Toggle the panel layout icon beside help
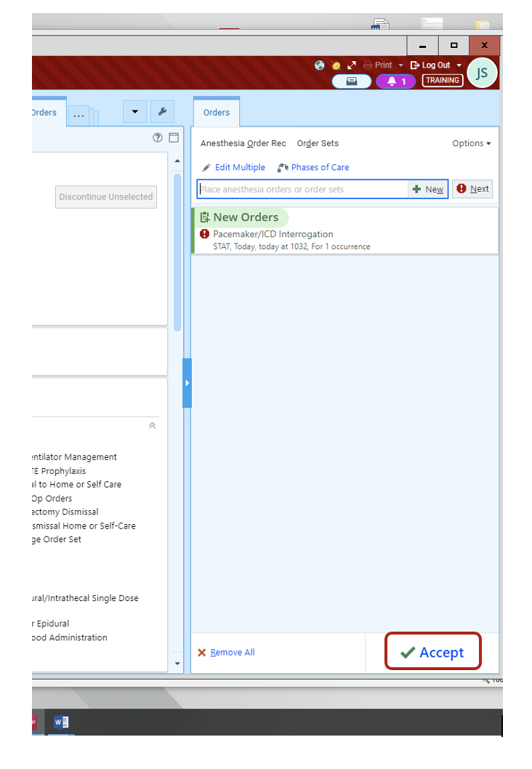This screenshot has width=532, height=769. coord(174,138)
